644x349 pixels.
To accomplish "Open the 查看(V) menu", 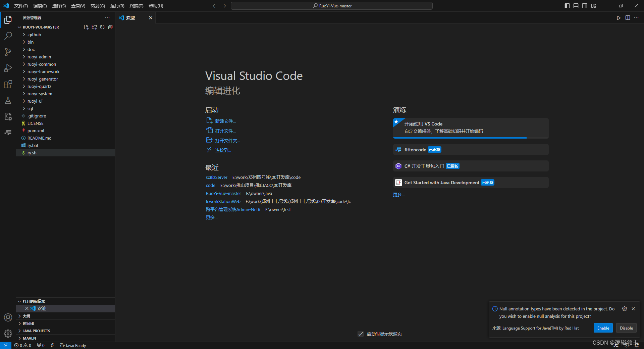I will [x=78, y=6].
